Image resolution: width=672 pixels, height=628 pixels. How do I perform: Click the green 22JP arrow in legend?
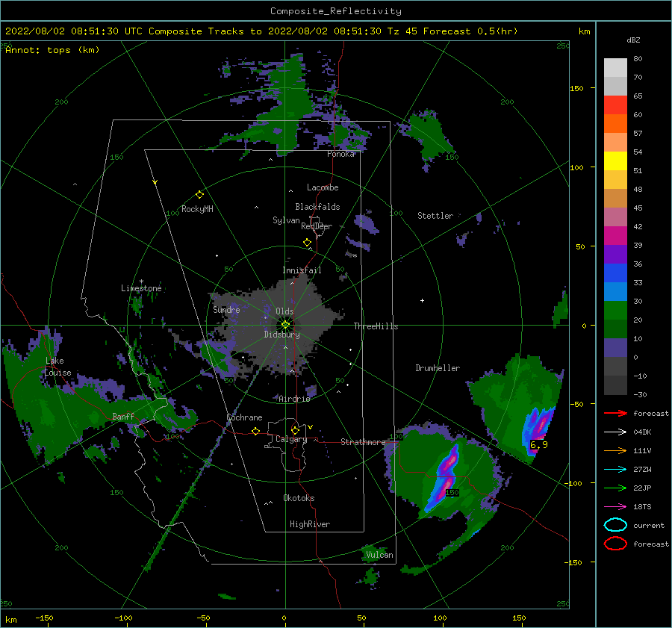[615, 488]
